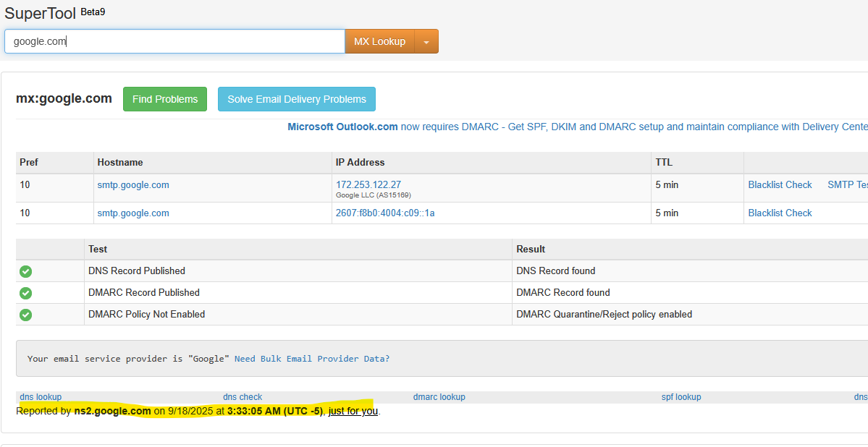The image size is (868, 447).
Task: Select the 'DMARC Record found' result
Action: click(563, 293)
